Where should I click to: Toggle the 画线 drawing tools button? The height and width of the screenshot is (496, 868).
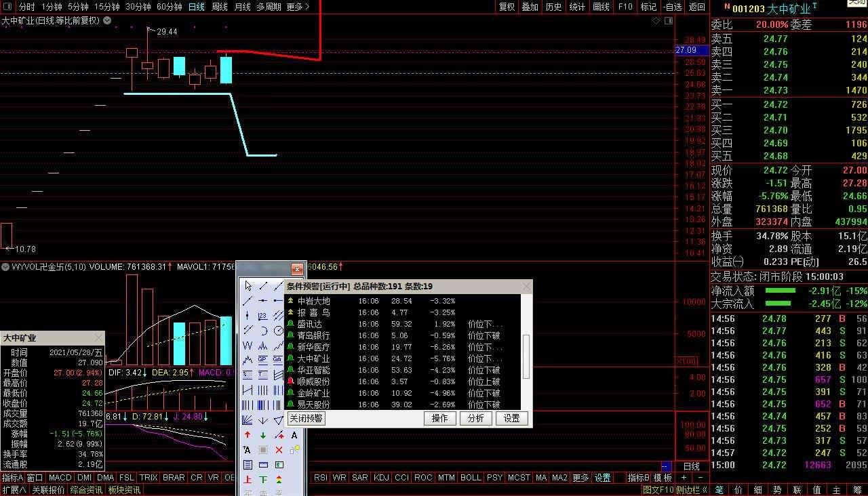[x=601, y=7]
